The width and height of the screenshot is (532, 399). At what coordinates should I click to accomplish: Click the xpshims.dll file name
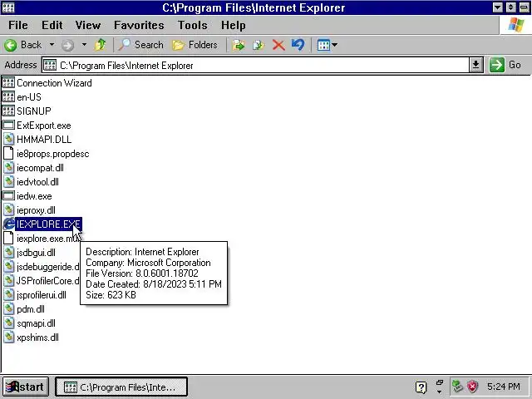click(37, 337)
